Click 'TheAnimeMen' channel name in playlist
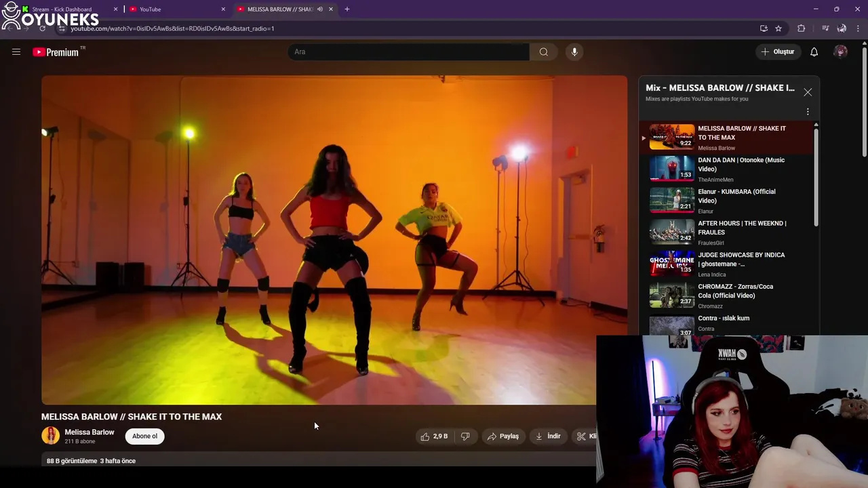The height and width of the screenshot is (488, 868). click(715, 180)
